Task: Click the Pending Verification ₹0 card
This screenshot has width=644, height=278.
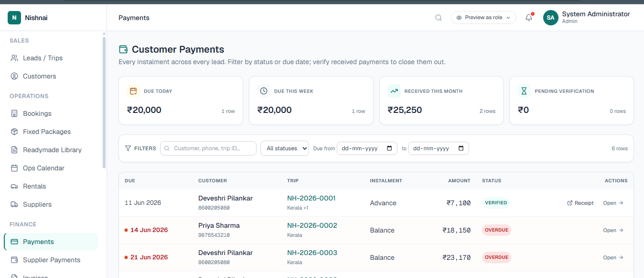Action: coord(571,100)
